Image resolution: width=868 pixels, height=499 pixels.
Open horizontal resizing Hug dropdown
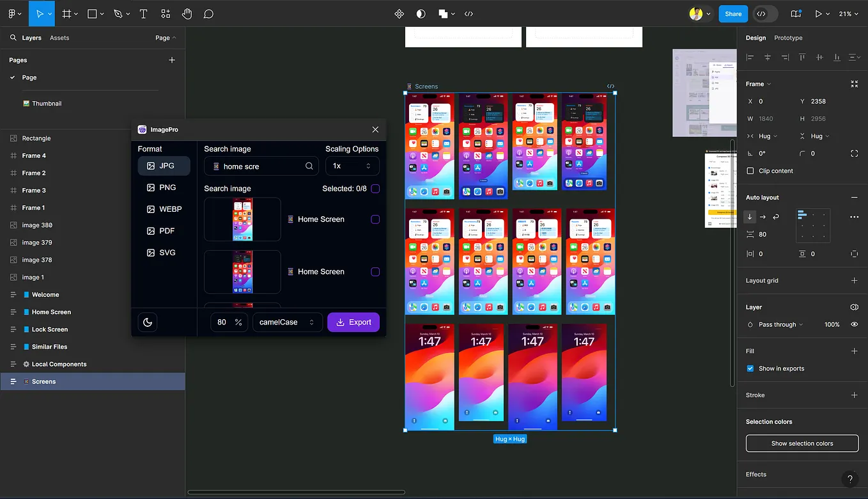click(767, 136)
